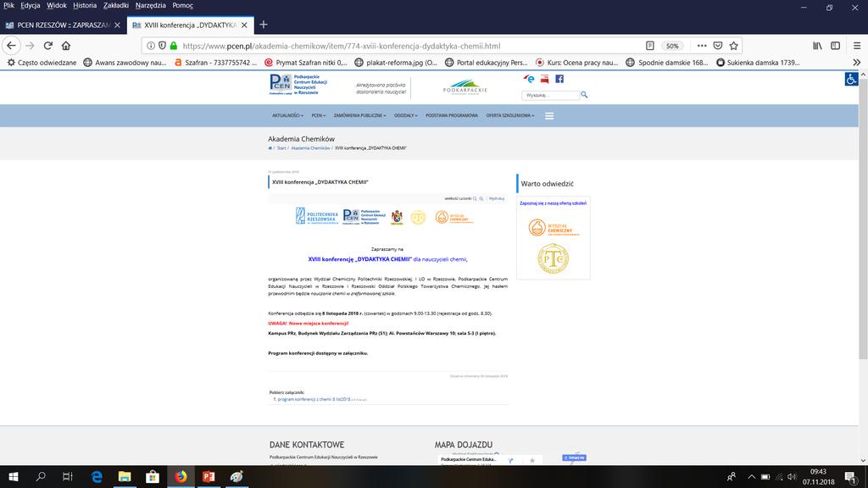Show site information icon in address bar
Screen dimensions: 868x488
151,46
